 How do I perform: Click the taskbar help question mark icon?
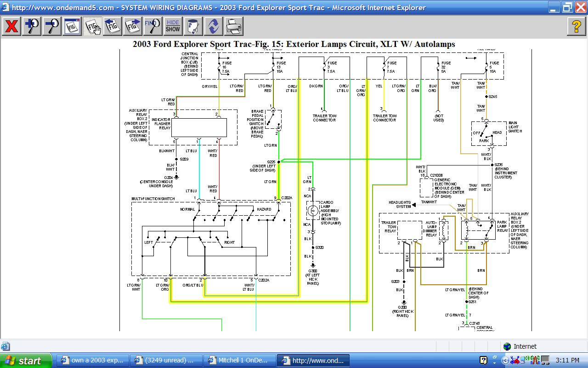483,361
